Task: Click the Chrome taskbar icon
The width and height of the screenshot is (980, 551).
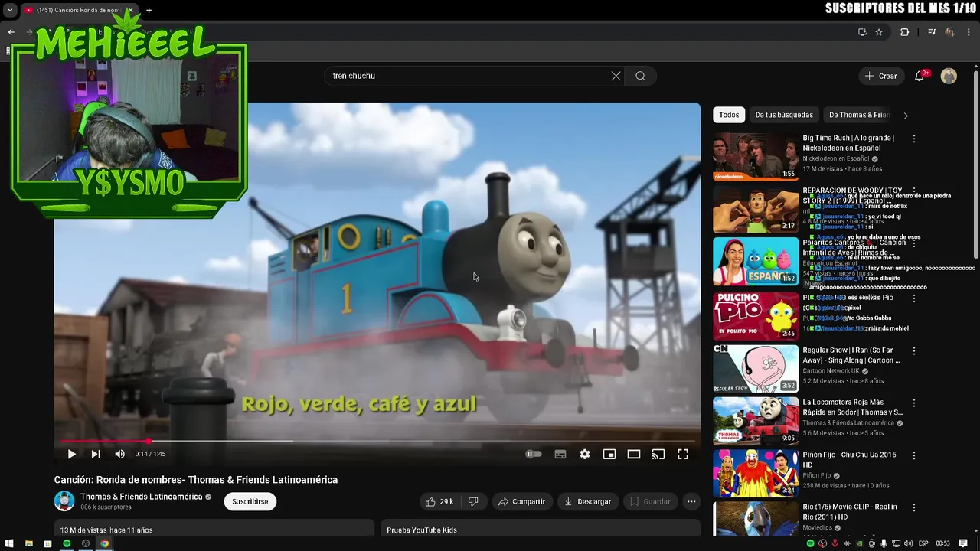Action: click(105, 543)
